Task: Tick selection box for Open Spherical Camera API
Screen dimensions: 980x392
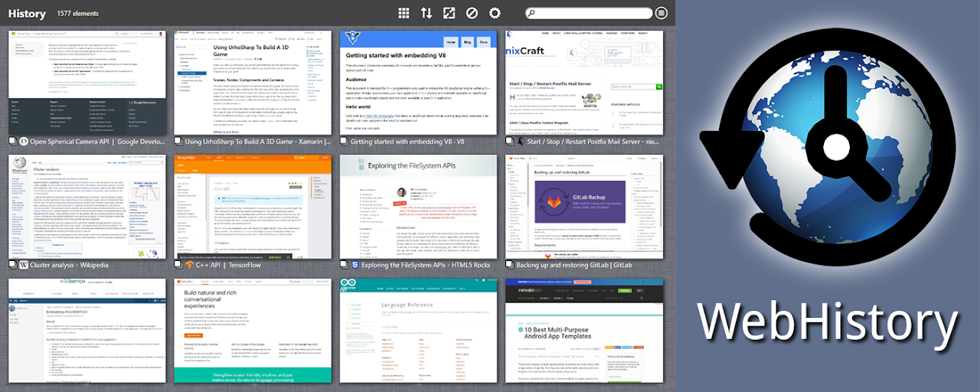Action: (12, 142)
